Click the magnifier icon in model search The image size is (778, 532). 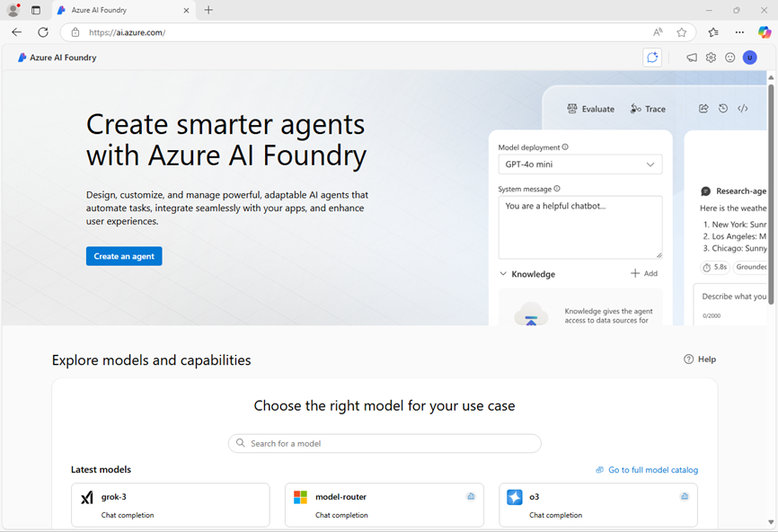click(x=241, y=443)
